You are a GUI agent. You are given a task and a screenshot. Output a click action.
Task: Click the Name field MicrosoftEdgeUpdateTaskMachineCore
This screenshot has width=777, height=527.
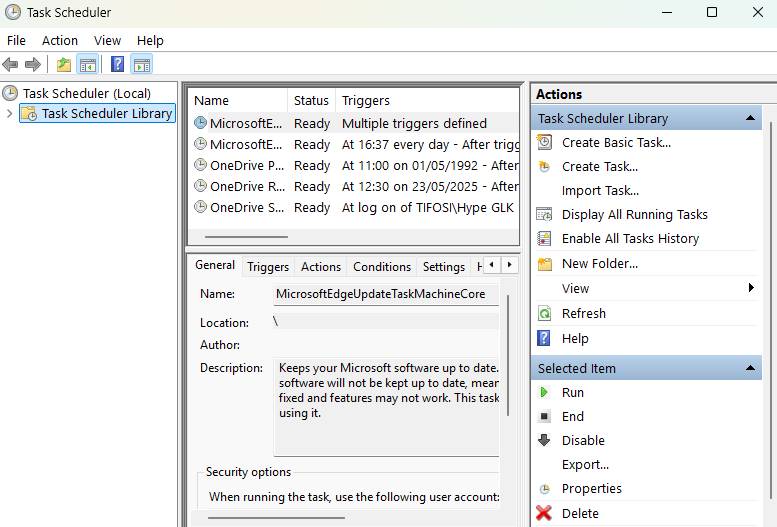386,294
